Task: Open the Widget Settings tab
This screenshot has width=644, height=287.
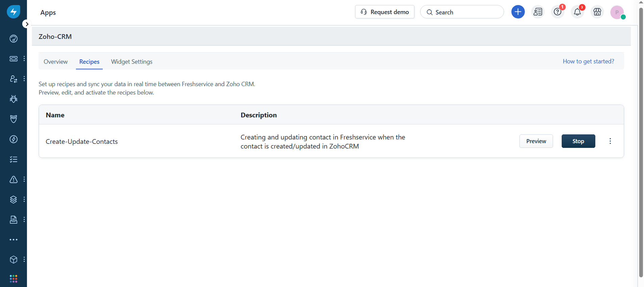Action: click(x=132, y=61)
